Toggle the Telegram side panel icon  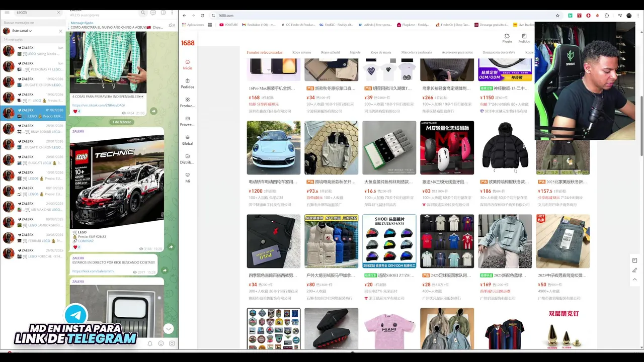pos(163,13)
